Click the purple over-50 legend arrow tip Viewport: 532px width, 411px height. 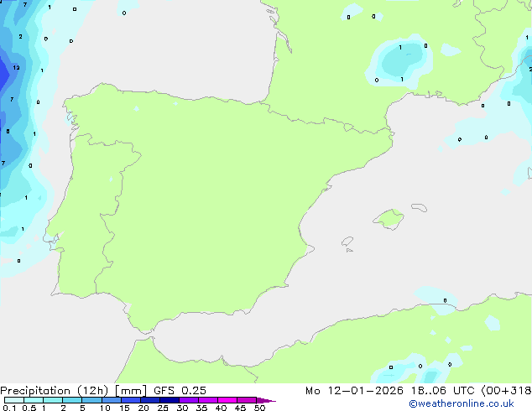(x=266, y=400)
